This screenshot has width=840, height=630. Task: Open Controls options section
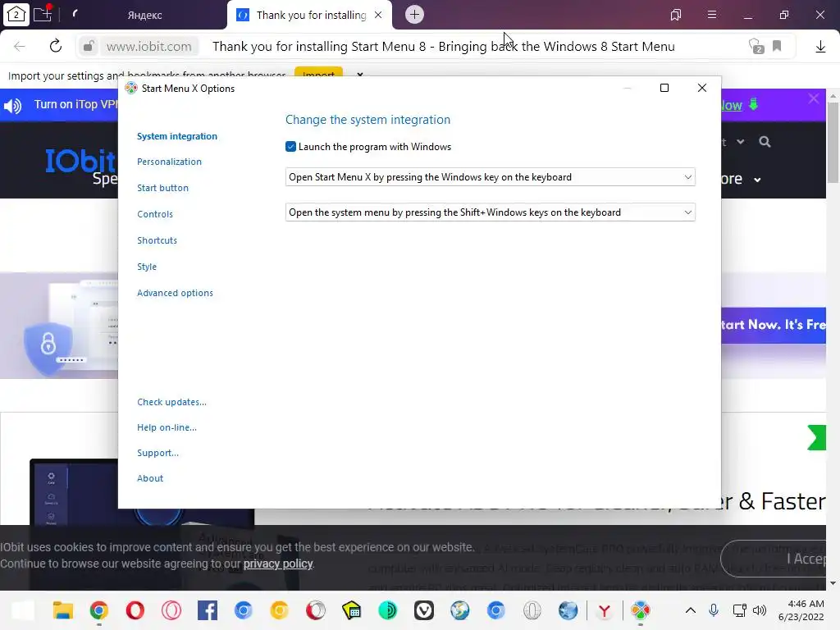[155, 214]
